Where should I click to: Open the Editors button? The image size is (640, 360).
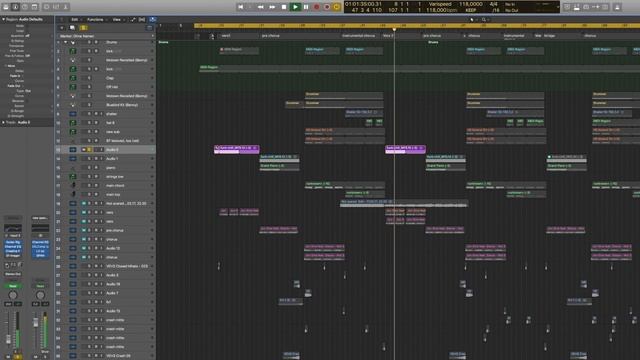(x=65, y=7)
